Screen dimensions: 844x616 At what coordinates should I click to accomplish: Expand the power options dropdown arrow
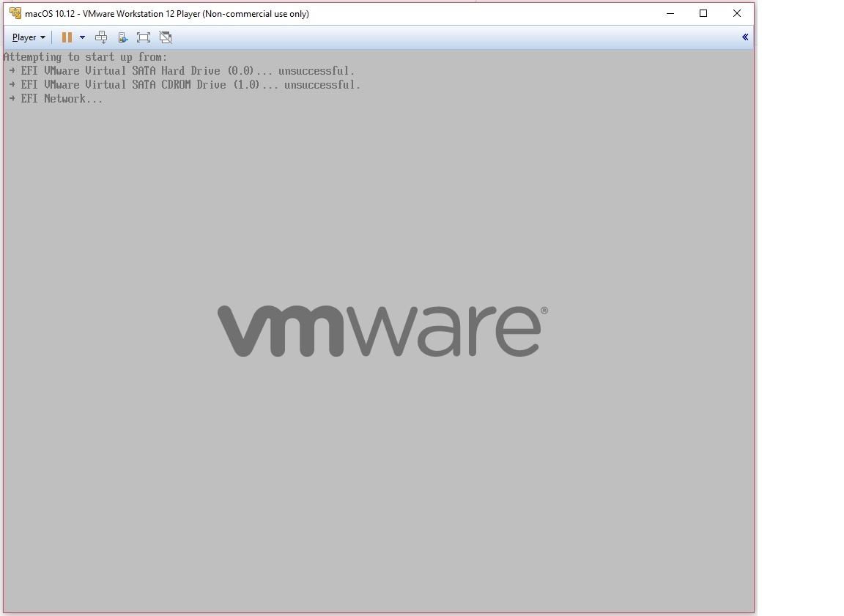(x=82, y=37)
